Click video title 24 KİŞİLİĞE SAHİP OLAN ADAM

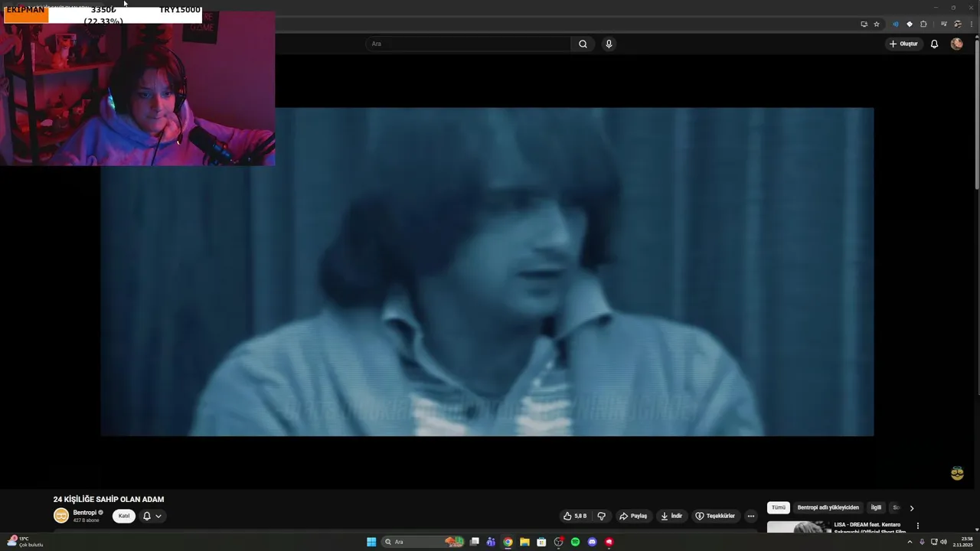click(109, 499)
